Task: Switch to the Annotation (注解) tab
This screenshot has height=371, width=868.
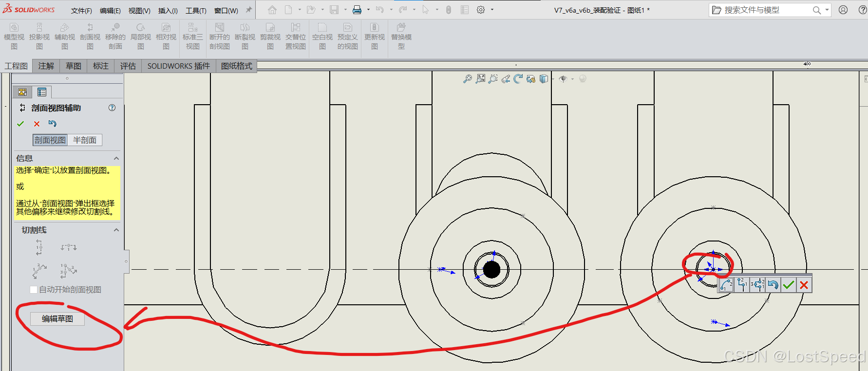Action: click(x=46, y=66)
